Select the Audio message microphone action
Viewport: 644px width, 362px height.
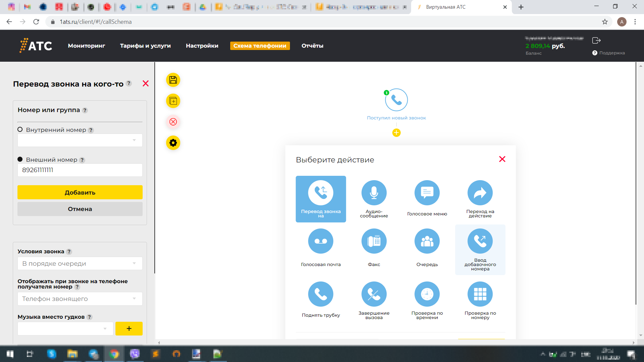click(374, 193)
